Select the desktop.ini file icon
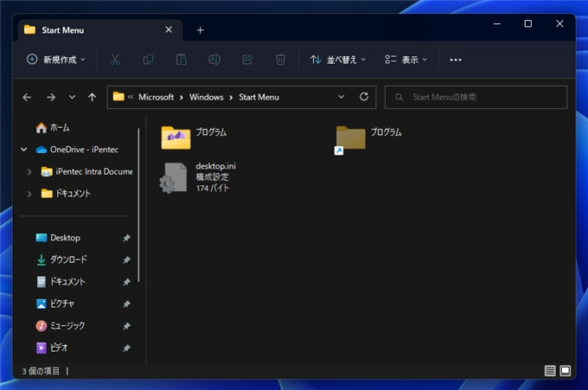 [174, 177]
